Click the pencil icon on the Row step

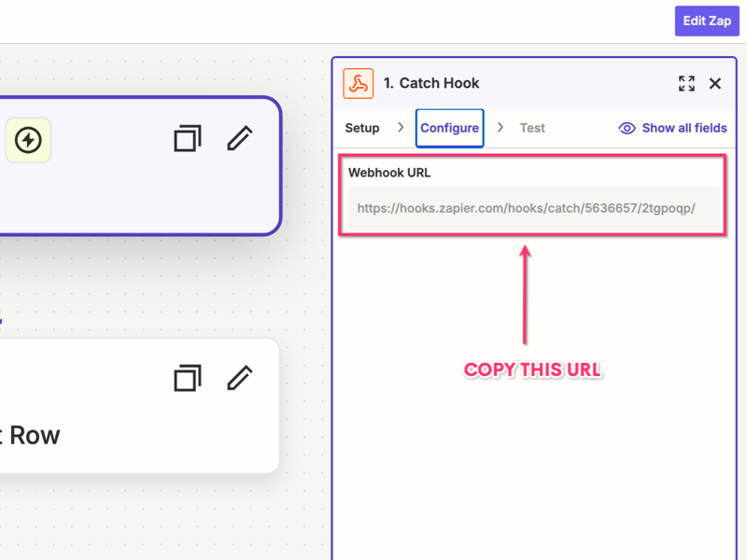240,378
